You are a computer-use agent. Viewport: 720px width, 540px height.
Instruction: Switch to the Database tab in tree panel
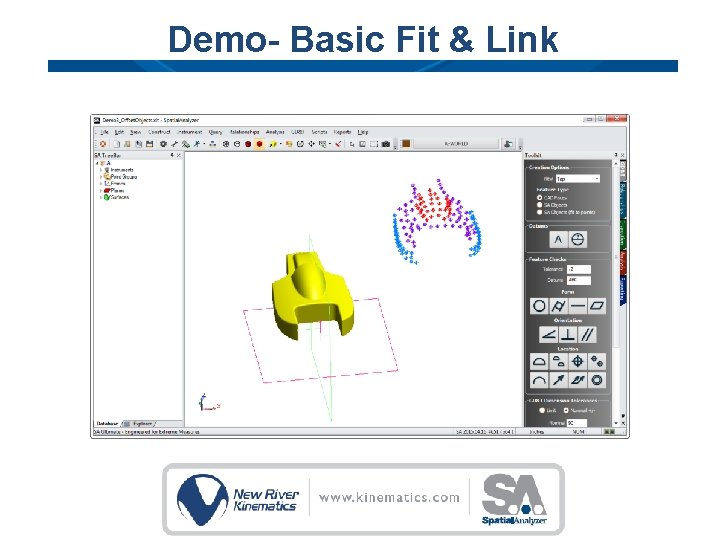[107, 423]
